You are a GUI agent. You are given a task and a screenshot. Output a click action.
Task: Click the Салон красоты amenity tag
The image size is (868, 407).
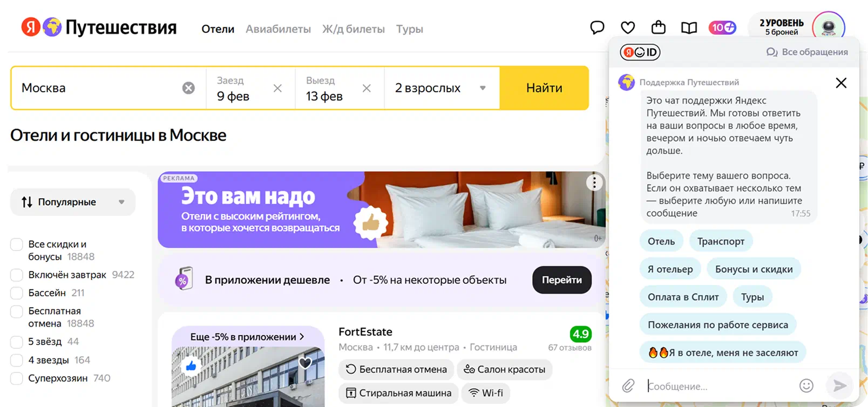coord(505,369)
